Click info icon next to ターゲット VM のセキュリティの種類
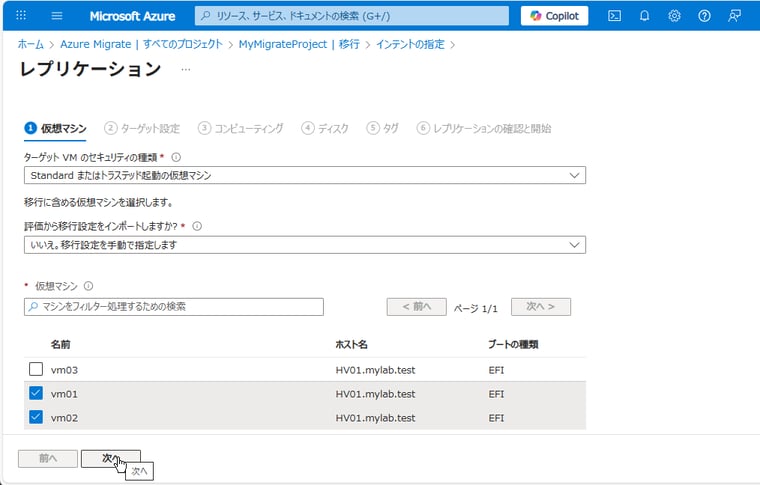The image size is (760, 485). click(176, 157)
